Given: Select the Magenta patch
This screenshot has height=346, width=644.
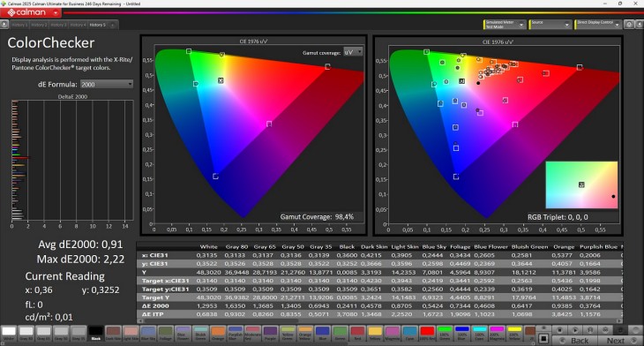Looking at the screenshot, I should [393, 334].
